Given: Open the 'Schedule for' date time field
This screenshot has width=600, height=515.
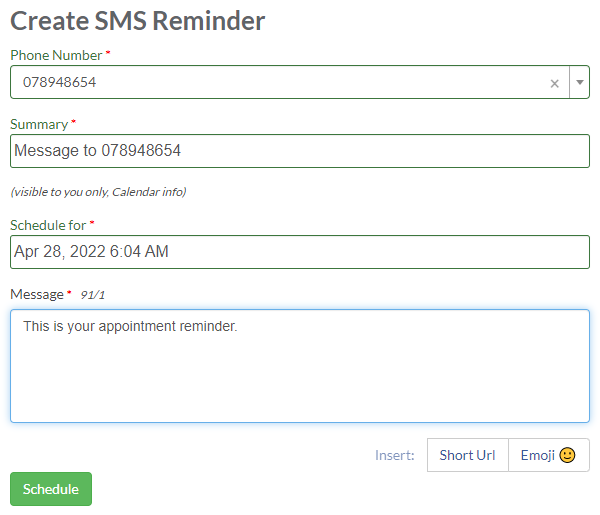Looking at the screenshot, I should [x=300, y=252].
